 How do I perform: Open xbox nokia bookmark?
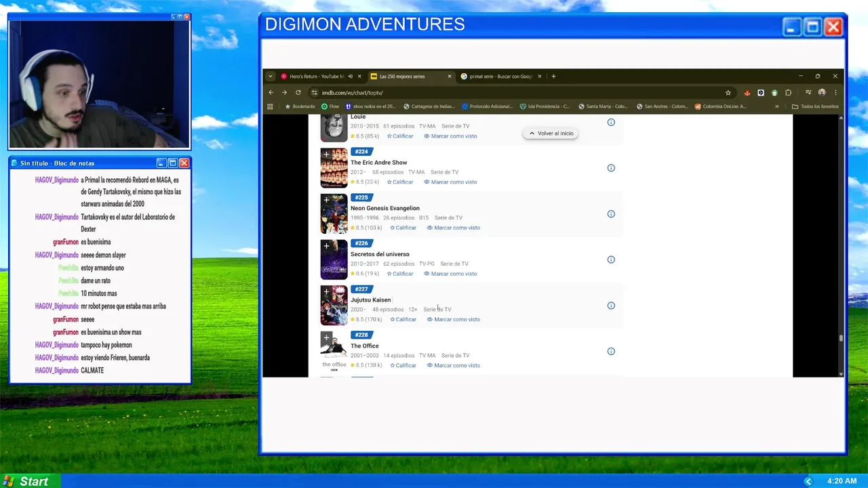[371, 106]
